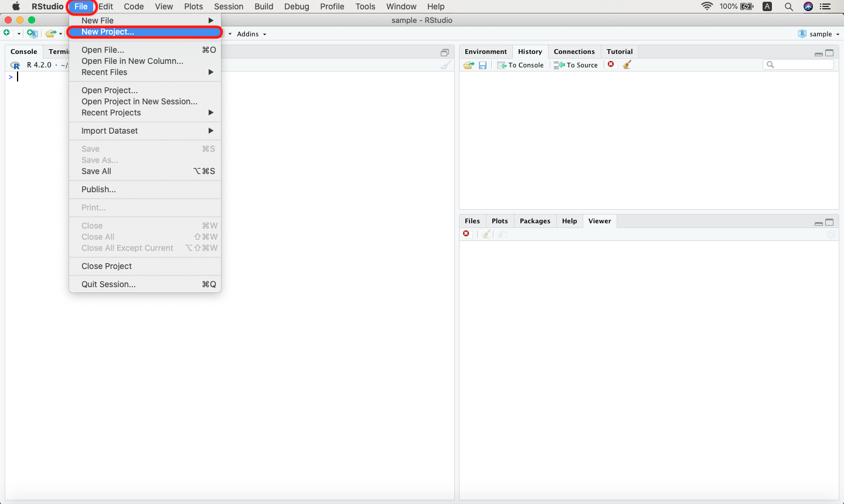Maximize the Viewer pane
The image size is (844, 504).
(x=829, y=222)
